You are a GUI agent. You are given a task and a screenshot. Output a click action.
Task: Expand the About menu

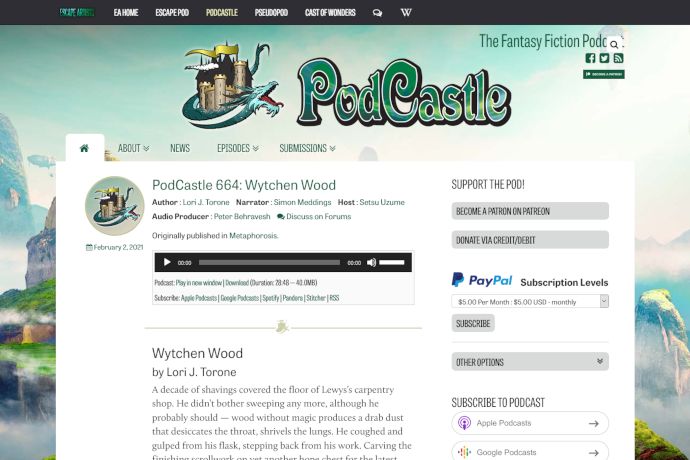point(133,148)
